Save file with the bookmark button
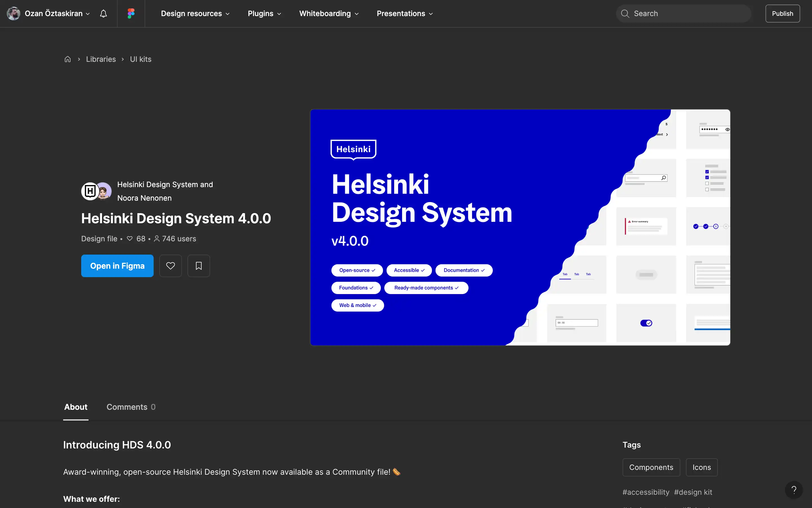Viewport: 812px width, 508px height. pos(199,266)
